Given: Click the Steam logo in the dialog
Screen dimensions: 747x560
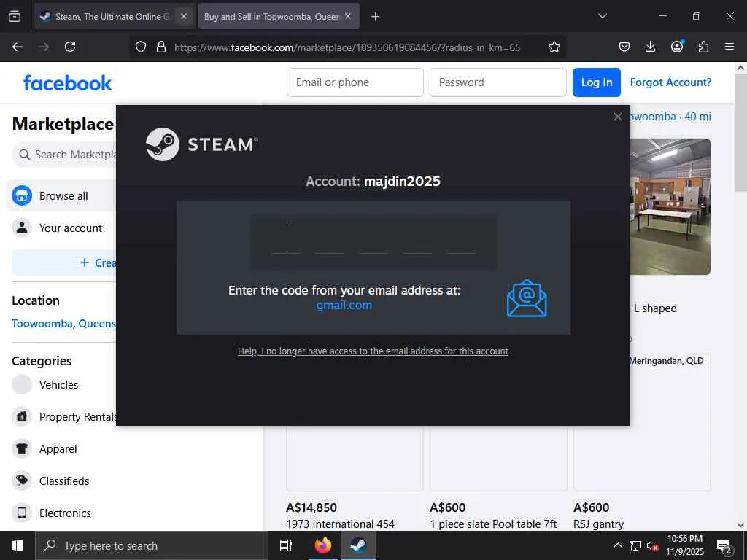Looking at the screenshot, I should (x=201, y=144).
